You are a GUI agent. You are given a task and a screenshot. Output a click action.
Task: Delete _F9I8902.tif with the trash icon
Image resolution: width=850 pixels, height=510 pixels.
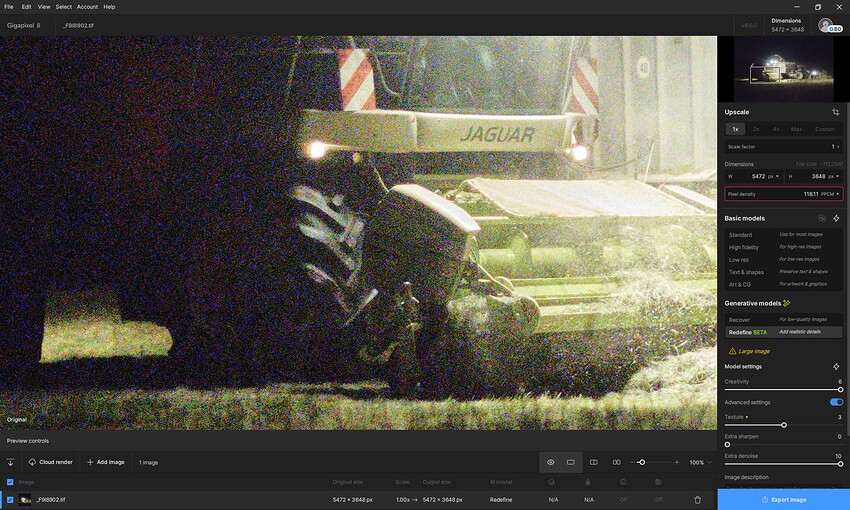click(x=698, y=500)
